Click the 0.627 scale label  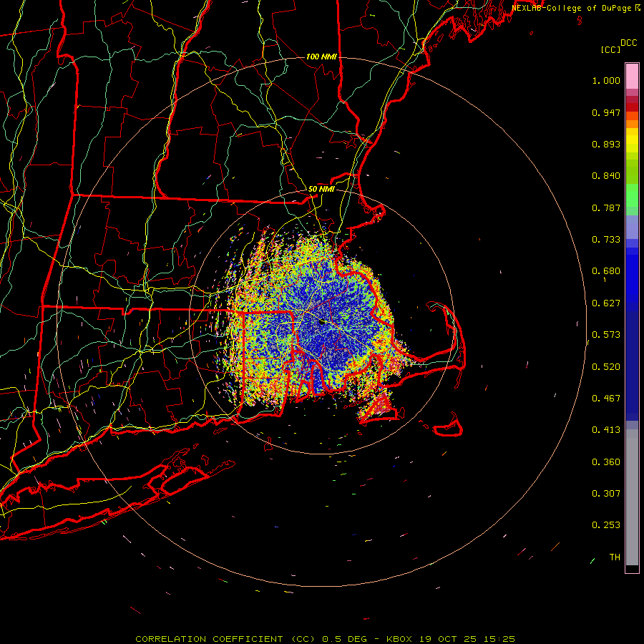(606, 303)
